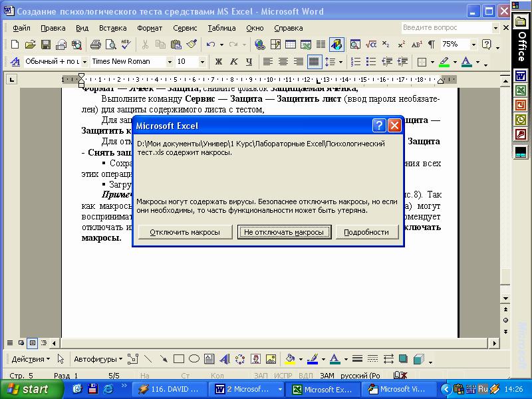Toggle italic К formatting
532x399 pixels.
pos(234,62)
